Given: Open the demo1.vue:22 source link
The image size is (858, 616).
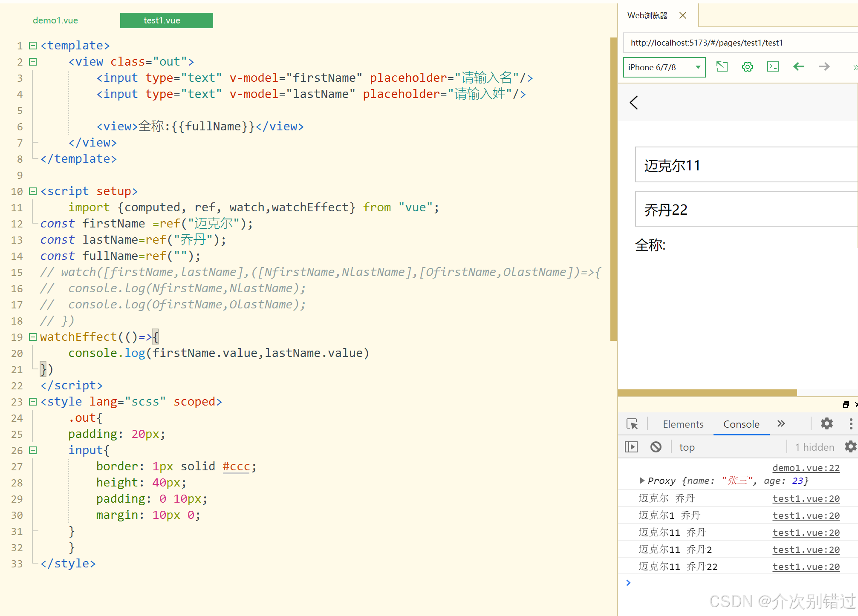Looking at the screenshot, I should (806, 468).
